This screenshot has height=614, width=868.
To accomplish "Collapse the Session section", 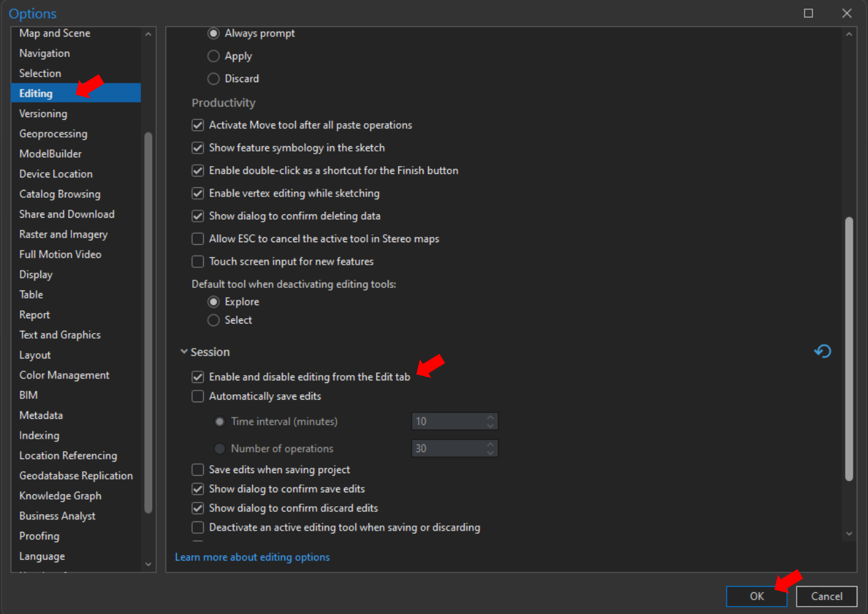I will (184, 352).
